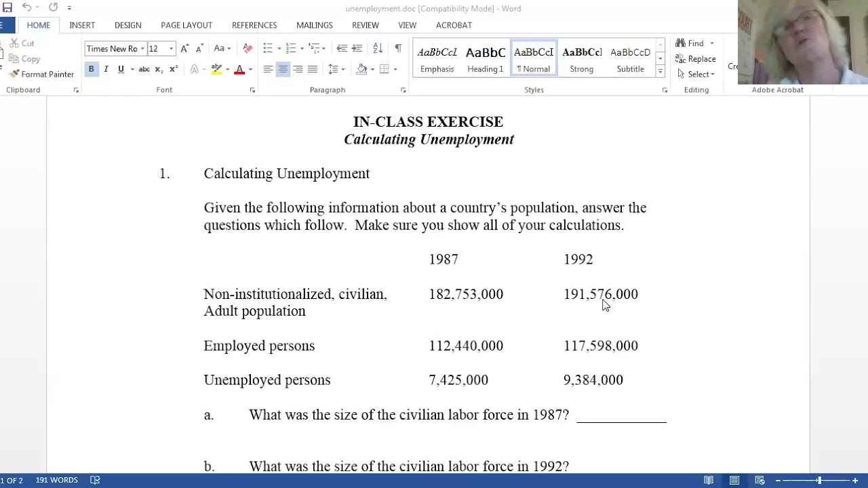Screen dimensions: 868x488
Task: Apply red font color to text
Action: click(239, 69)
